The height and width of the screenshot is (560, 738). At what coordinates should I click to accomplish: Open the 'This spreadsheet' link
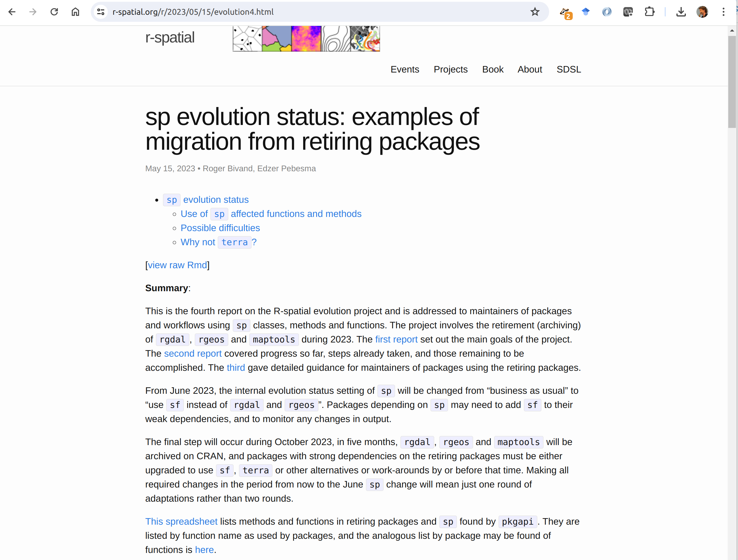coord(181,521)
